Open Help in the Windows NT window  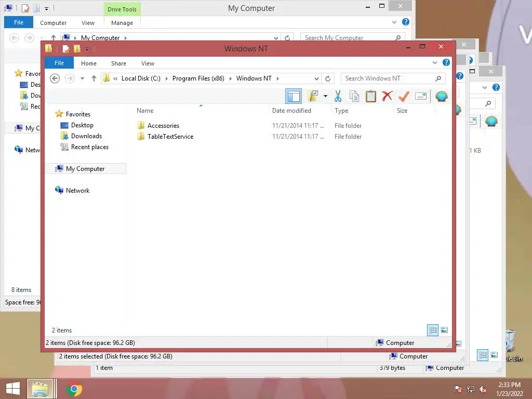446,62
